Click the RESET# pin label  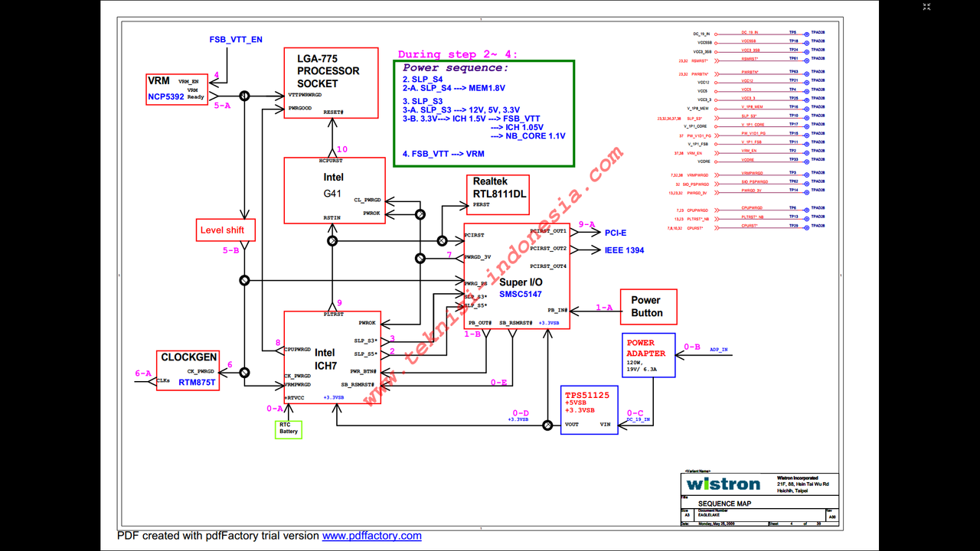point(334,112)
